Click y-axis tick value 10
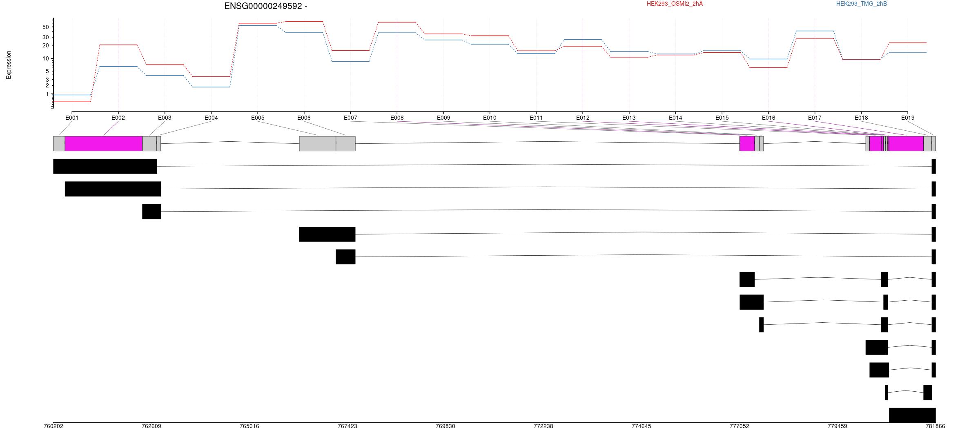 click(45, 59)
